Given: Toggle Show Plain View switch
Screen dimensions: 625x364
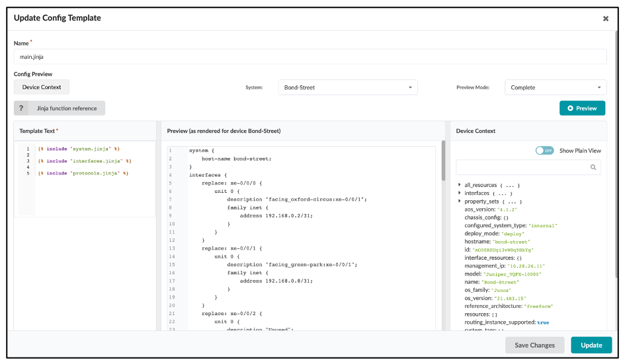Looking at the screenshot, I should [544, 151].
